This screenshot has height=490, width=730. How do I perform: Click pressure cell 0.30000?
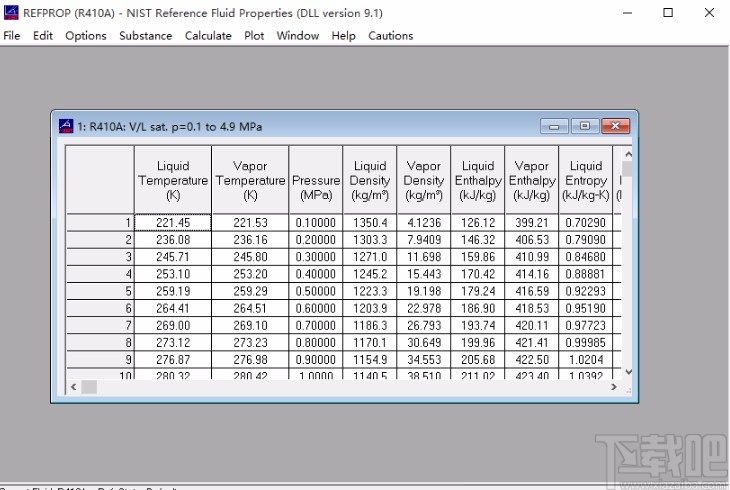tap(316, 257)
